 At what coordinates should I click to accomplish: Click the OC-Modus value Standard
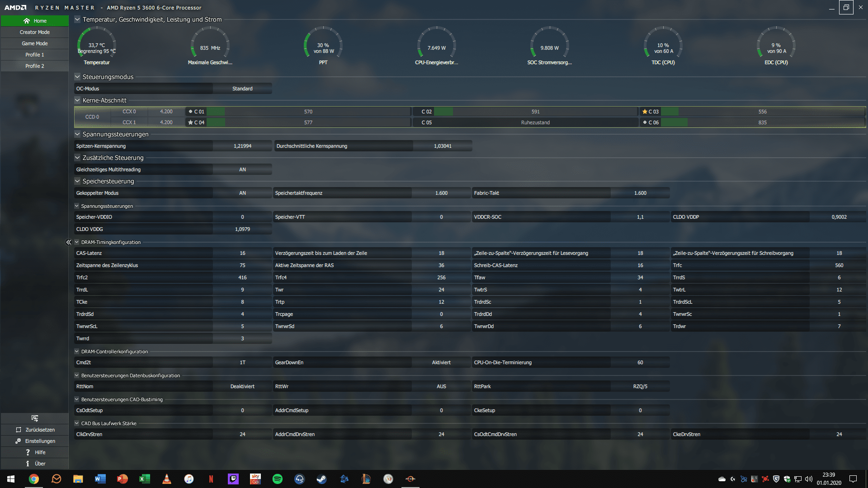pos(242,89)
